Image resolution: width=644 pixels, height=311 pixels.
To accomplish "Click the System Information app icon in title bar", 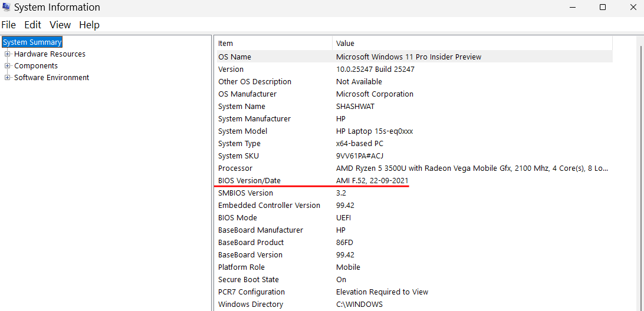I will 6,7.
